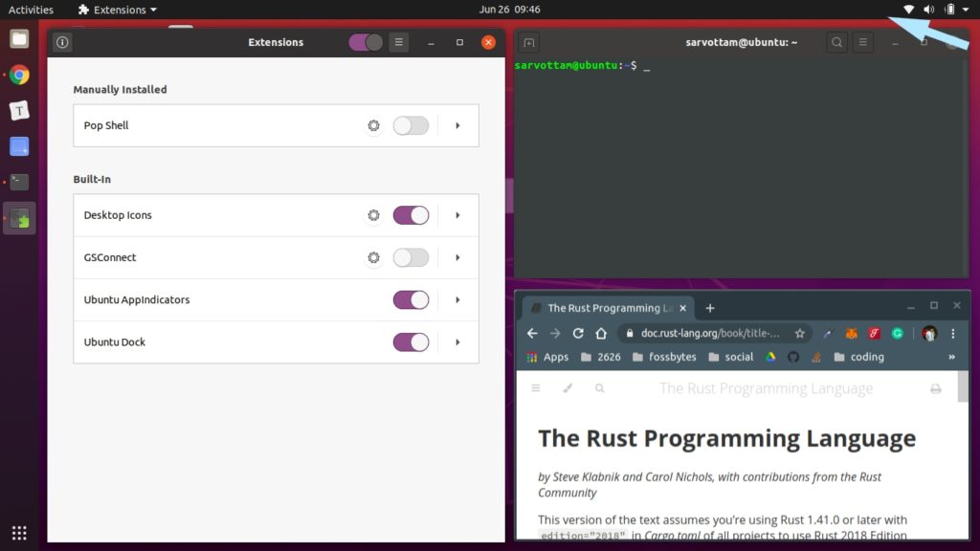
Task: Toggle the Rust book sidebar via hamburger icon
Action: click(535, 387)
